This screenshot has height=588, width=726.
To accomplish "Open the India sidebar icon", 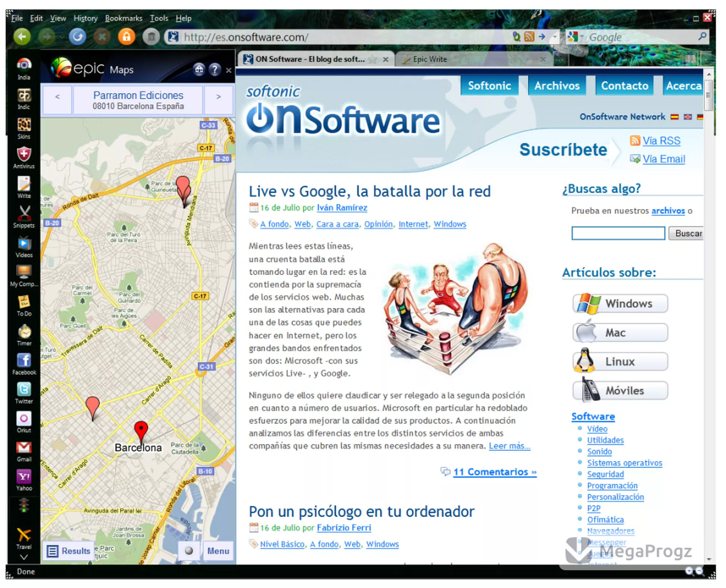I will click(x=24, y=69).
